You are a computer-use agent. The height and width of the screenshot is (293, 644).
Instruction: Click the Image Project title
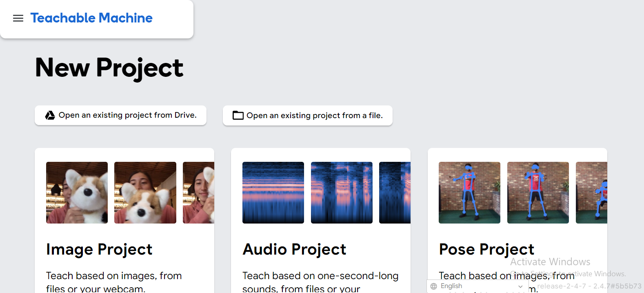pyautogui.click(x=99, y=249)
